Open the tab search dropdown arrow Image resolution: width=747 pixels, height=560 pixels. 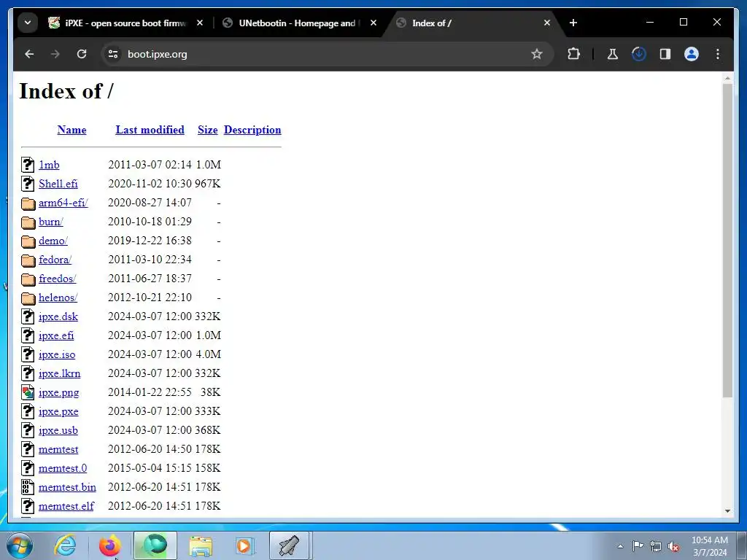tap(28, 23)
